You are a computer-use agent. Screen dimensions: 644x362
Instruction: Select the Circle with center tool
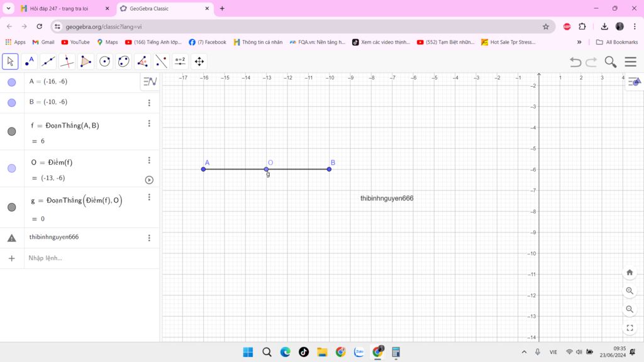104,62
